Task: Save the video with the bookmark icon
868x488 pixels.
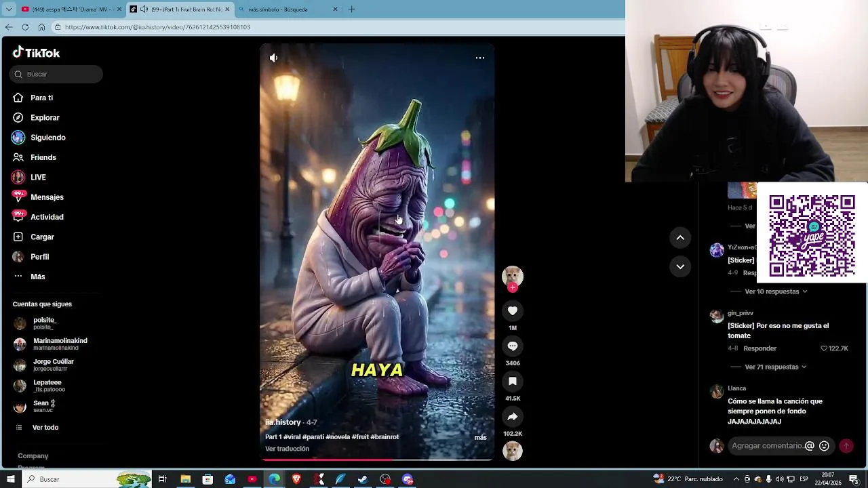Action: pyautogui.click(x=513, y=382)
